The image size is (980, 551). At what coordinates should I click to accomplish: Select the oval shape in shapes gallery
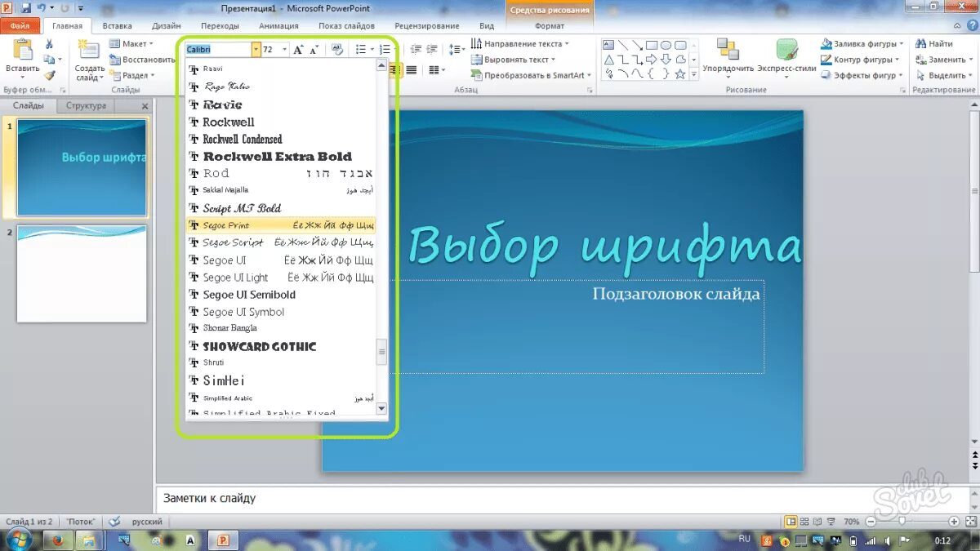tap(666, 45)
